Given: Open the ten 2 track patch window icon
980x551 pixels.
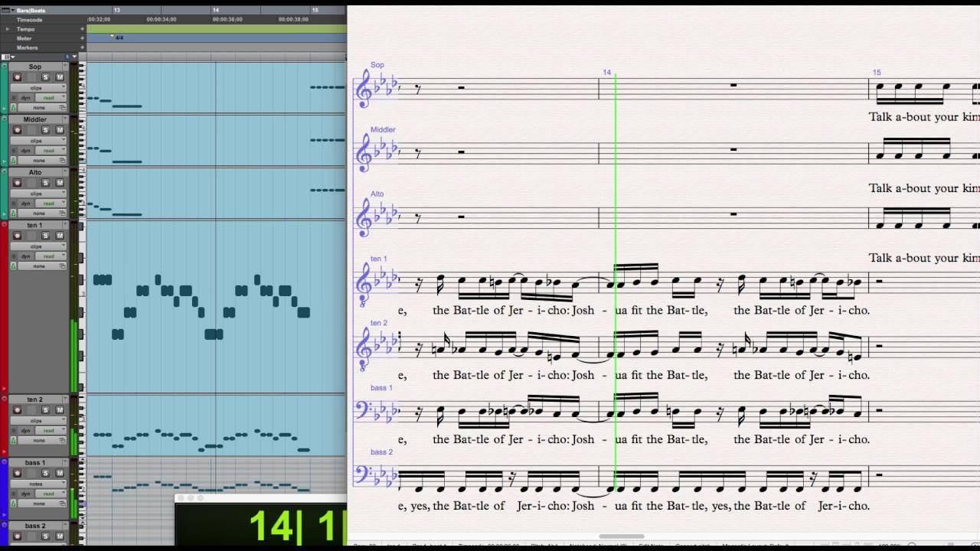Looking at the screenshot, I should [63, 441].
